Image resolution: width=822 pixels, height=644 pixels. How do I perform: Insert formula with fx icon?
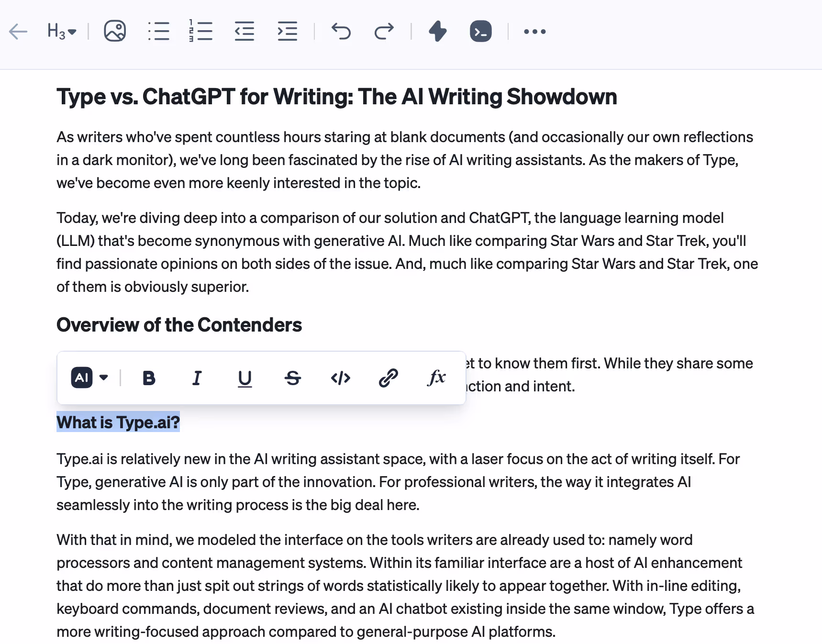click(x=436, y=378)
